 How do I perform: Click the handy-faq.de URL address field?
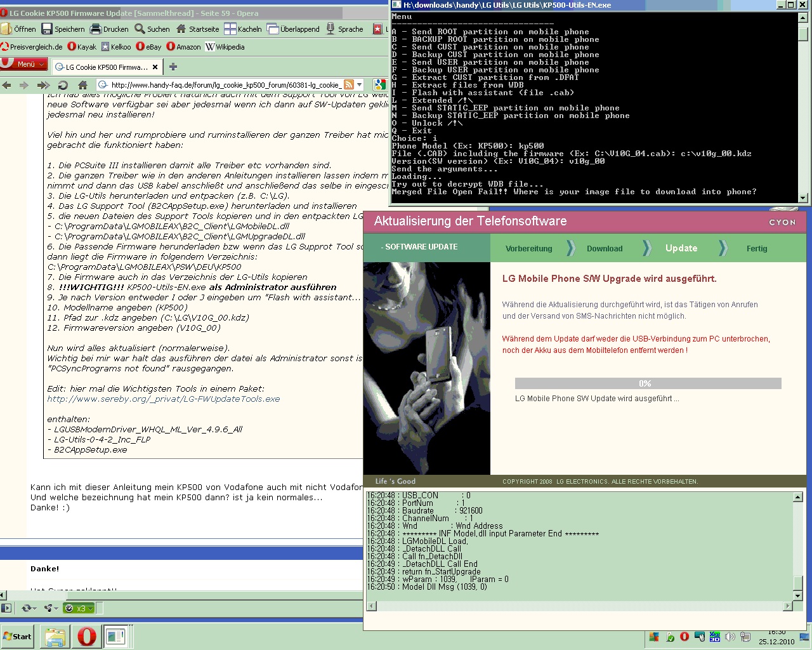(225, 84)
